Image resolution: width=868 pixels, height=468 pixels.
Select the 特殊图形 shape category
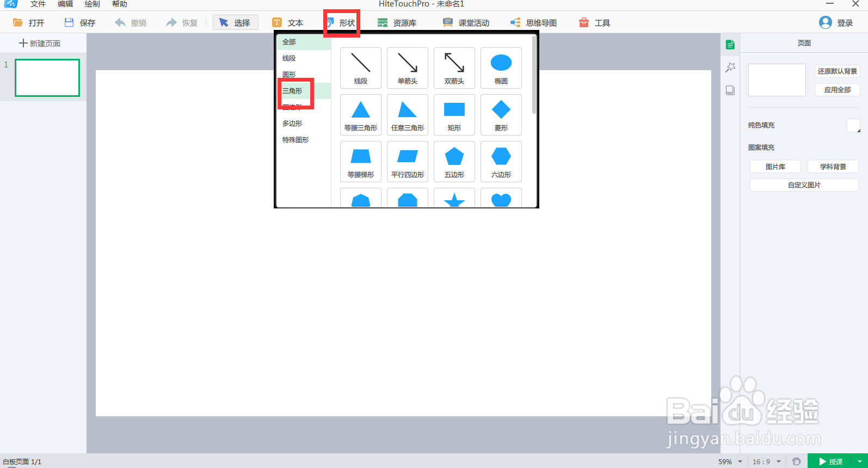pyautogui.click(x=304, y=140)
